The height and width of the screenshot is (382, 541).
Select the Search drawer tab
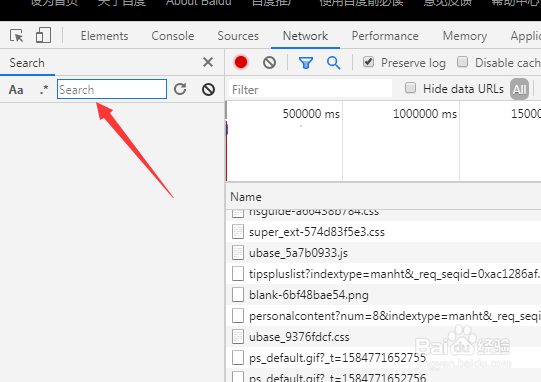(x=27, y=63)
